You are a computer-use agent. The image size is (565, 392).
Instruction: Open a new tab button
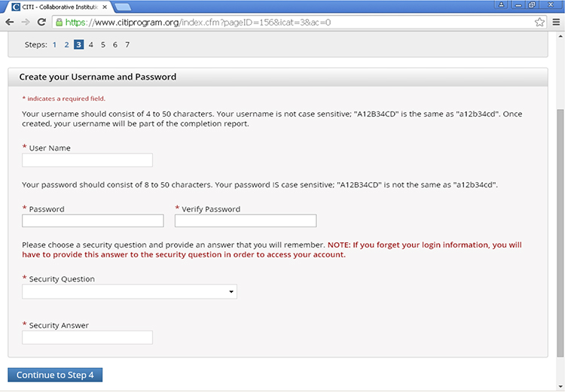coord(123,7)
